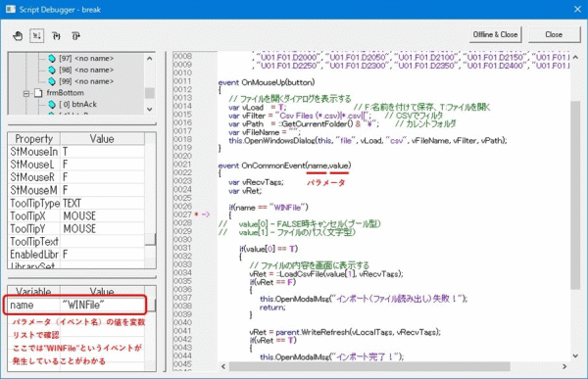
Task: Click the Script Debugger title bar icon
Action: pyautogui.click(x=11, y=10)
